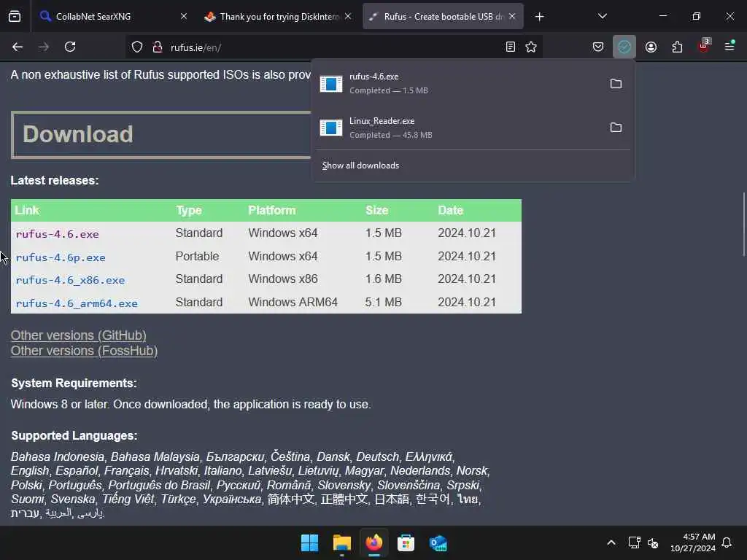Download rufus-4.6_arm64.exe link

pyautogui.click(x=77, y=303)
